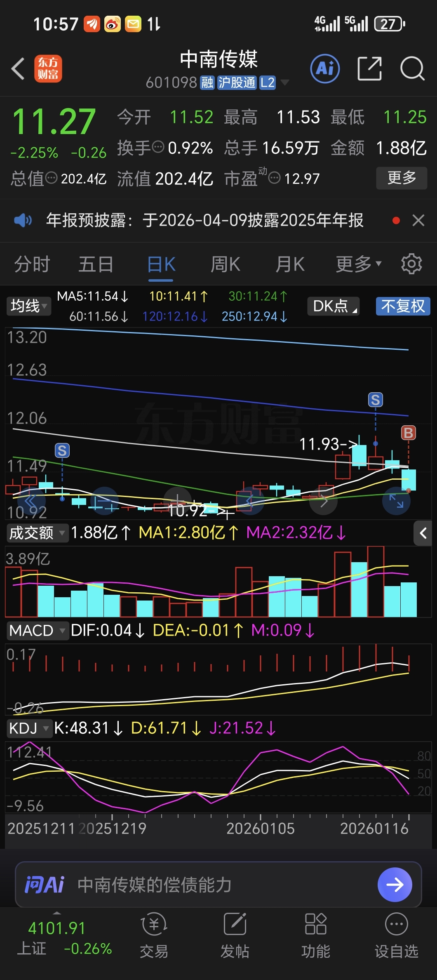
Task: Tap the current price 11.27
Action: click(x=54, y=122)
